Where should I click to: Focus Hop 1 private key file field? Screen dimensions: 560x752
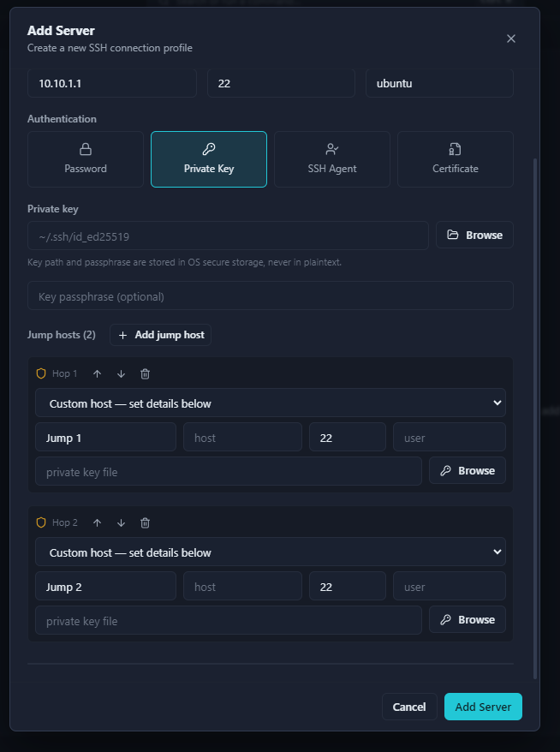click(229, 471)
